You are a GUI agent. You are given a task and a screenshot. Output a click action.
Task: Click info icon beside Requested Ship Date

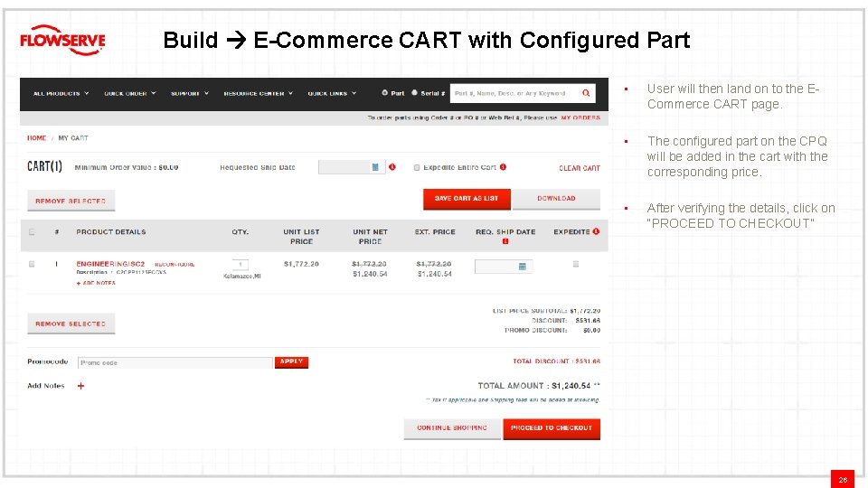[x=392, y=167]
